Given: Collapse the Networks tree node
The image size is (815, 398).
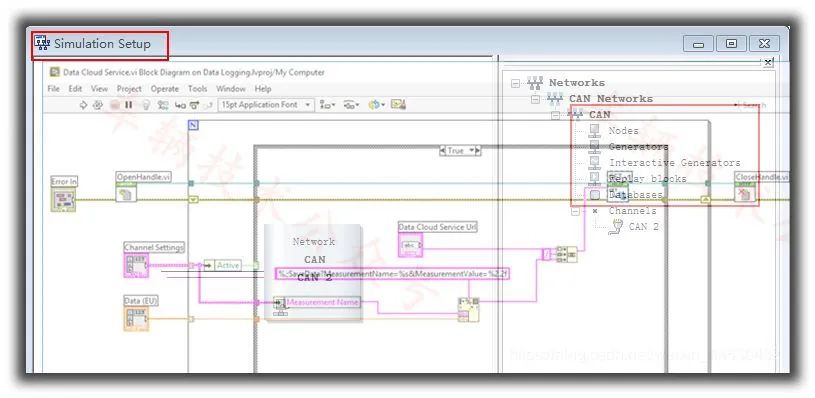Looking at the screenshot, I should coord(515,83).
